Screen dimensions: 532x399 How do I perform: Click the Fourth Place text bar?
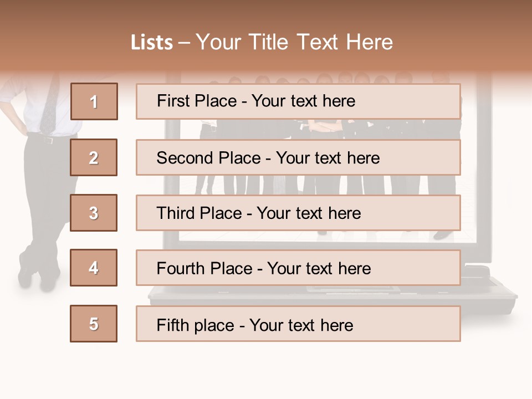pyautogui.click(x=298, y=268)
